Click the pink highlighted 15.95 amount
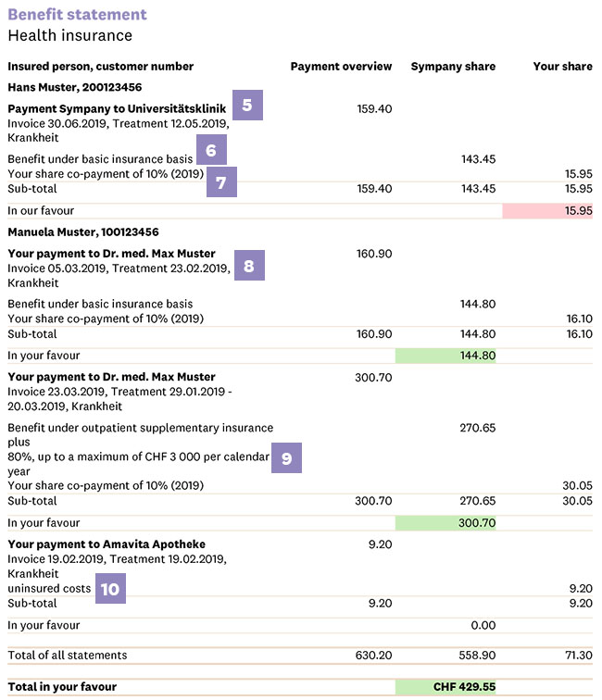This screenshot has width=602, height=700. [547, 211]
